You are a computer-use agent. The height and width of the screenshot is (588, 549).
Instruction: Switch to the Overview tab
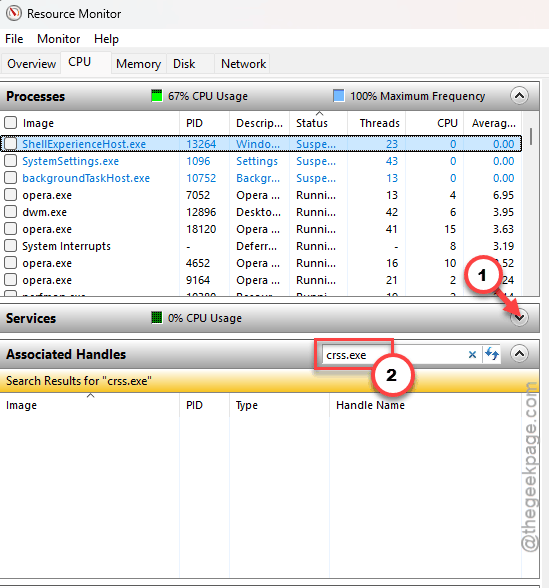(x=32, y=64)
